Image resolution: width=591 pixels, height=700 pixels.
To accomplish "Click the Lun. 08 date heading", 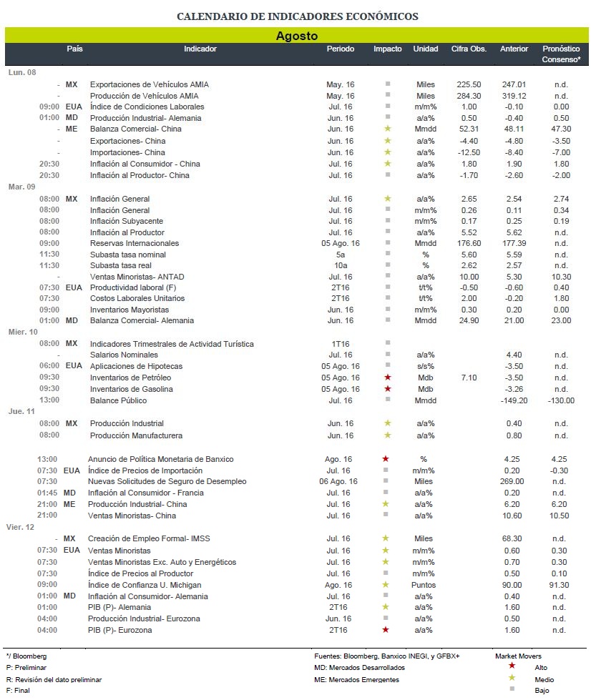I will 22,72.
